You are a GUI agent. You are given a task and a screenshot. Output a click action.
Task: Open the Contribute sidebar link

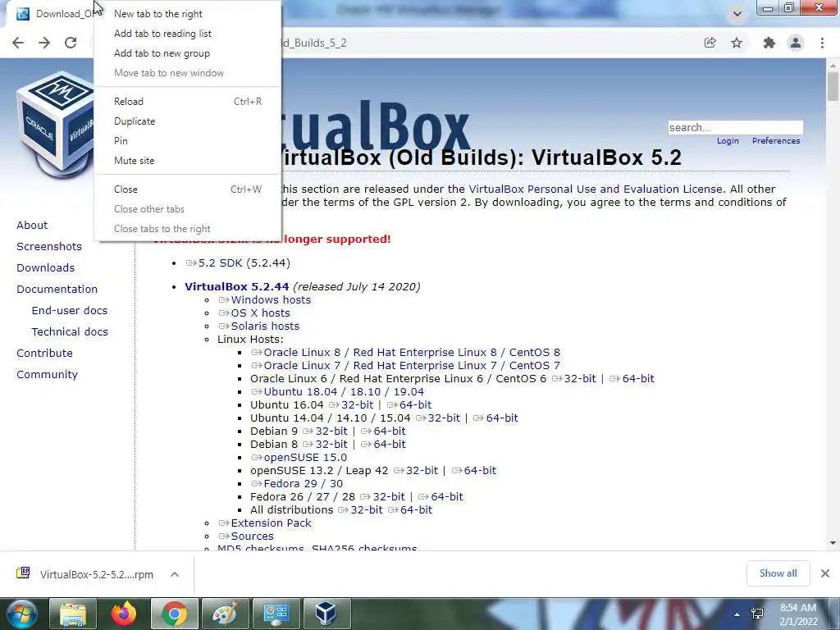tap(44, 354)
